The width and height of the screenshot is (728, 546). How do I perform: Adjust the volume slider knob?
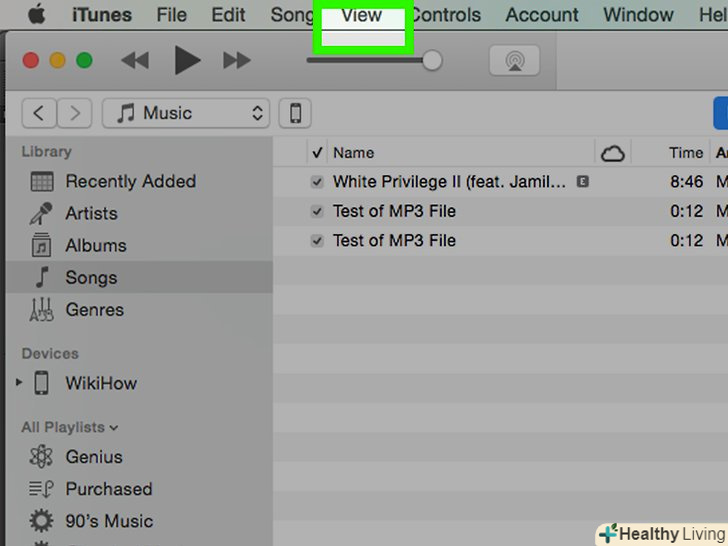[432, 60]
